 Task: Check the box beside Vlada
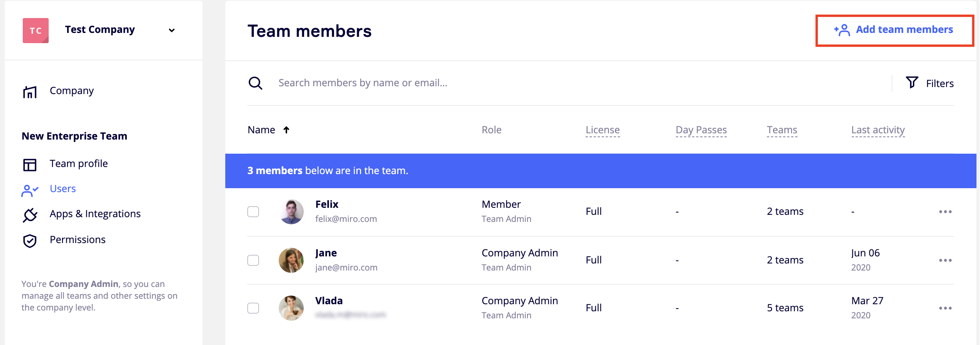253,308
